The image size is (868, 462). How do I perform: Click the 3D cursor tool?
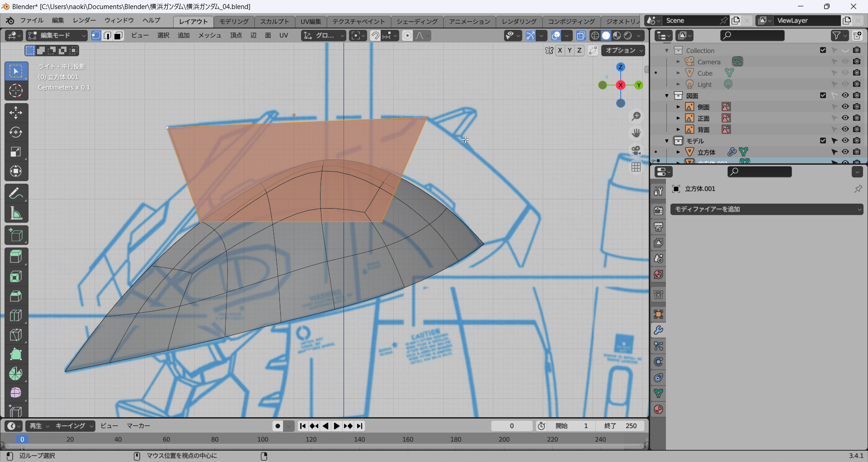(16, 91)
